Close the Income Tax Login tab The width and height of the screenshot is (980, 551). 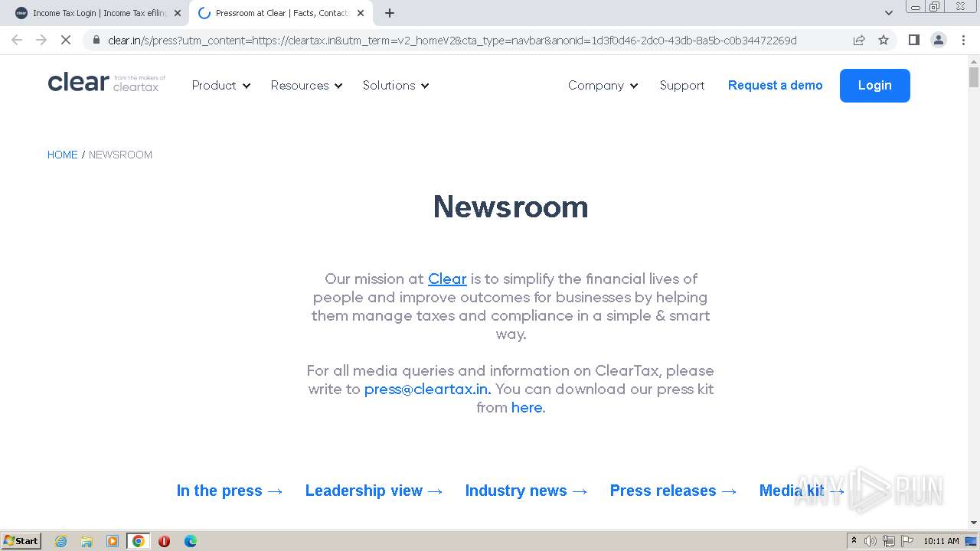tap(178, 13)
